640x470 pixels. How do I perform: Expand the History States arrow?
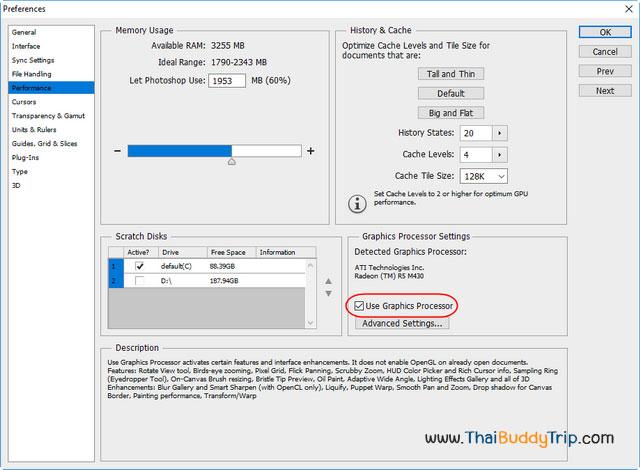(500, 133)
